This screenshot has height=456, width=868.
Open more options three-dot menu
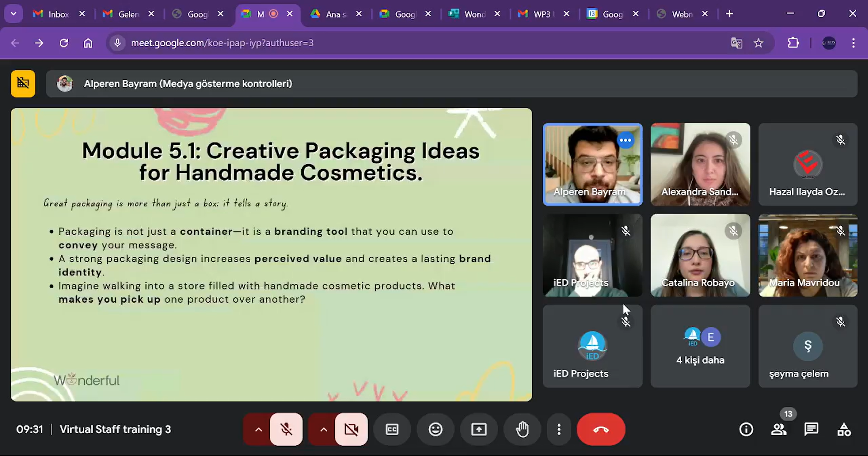[x=559, y=429]
